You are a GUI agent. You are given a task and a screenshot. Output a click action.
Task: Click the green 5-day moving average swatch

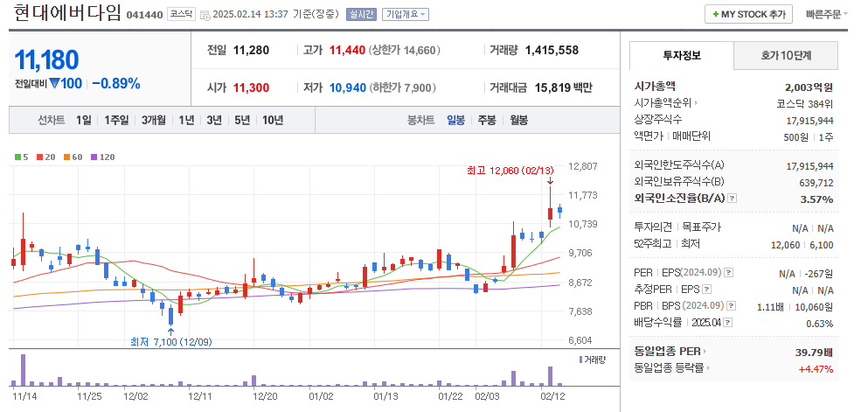tap(17, 157)
